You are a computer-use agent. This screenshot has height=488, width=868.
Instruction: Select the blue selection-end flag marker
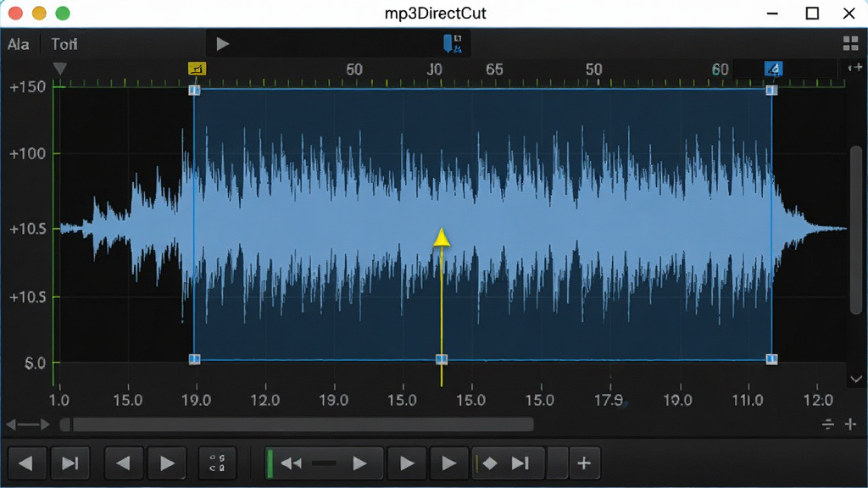pos(773,69)
